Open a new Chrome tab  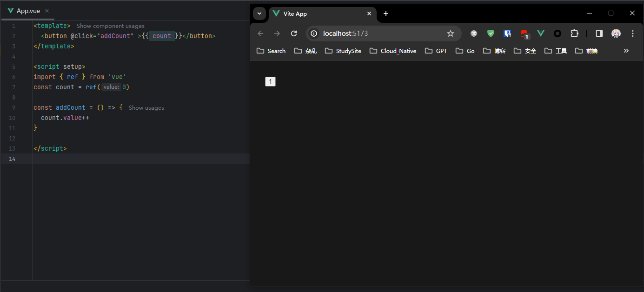386,13
